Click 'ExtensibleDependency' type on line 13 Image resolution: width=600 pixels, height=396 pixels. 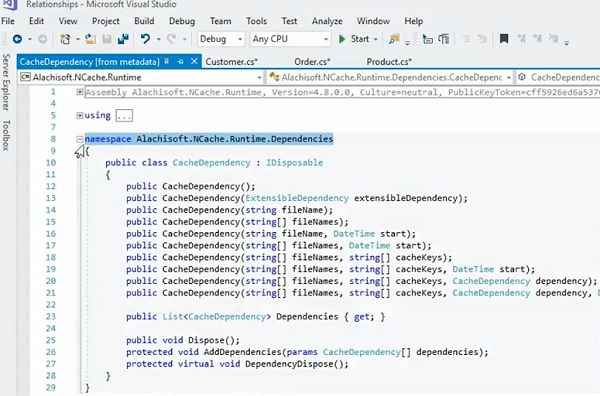[297, 198]
